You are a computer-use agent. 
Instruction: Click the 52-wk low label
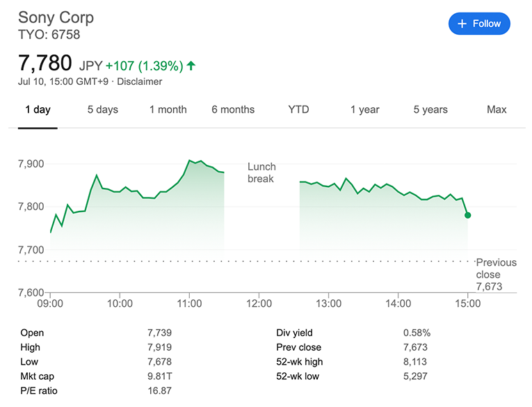point(298,376)
